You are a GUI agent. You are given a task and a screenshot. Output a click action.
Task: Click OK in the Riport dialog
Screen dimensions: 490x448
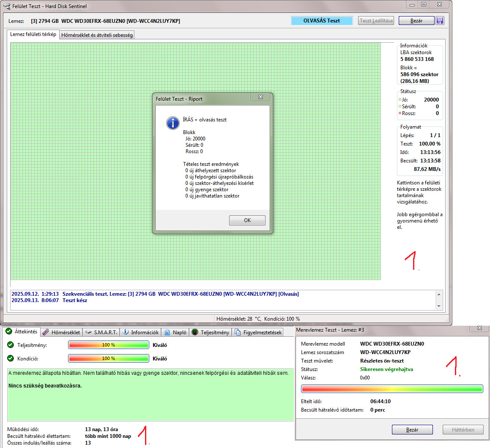pos(247,220)
